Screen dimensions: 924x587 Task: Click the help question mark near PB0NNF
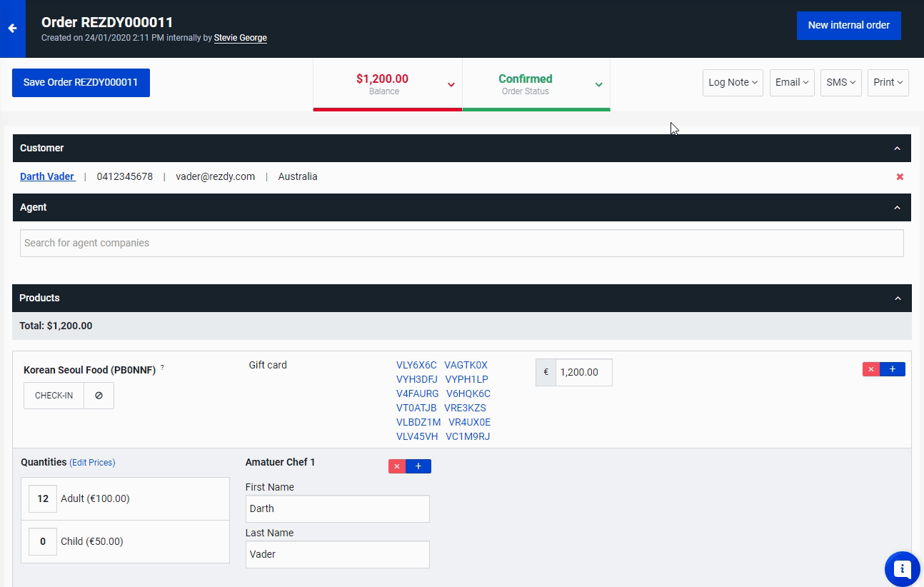click(162, 367)
